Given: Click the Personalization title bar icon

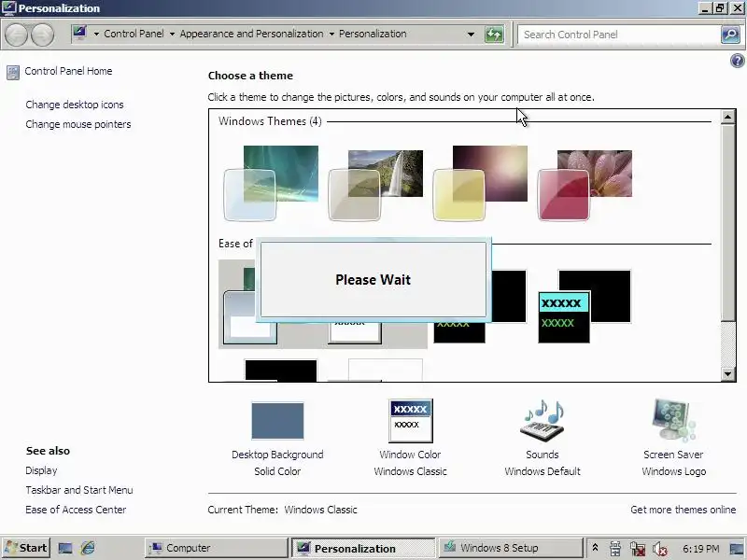Looking at the screenshot, I should tap(8, 8).
